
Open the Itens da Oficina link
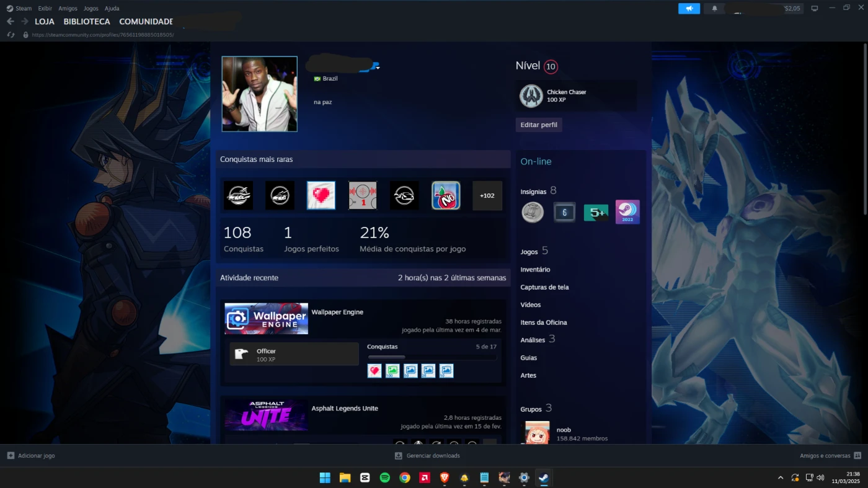point(544,322)
